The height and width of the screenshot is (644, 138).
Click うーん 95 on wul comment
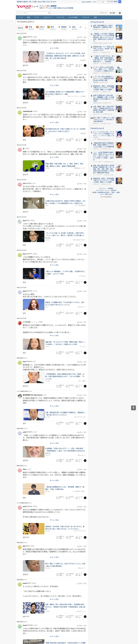click(79, 537)
